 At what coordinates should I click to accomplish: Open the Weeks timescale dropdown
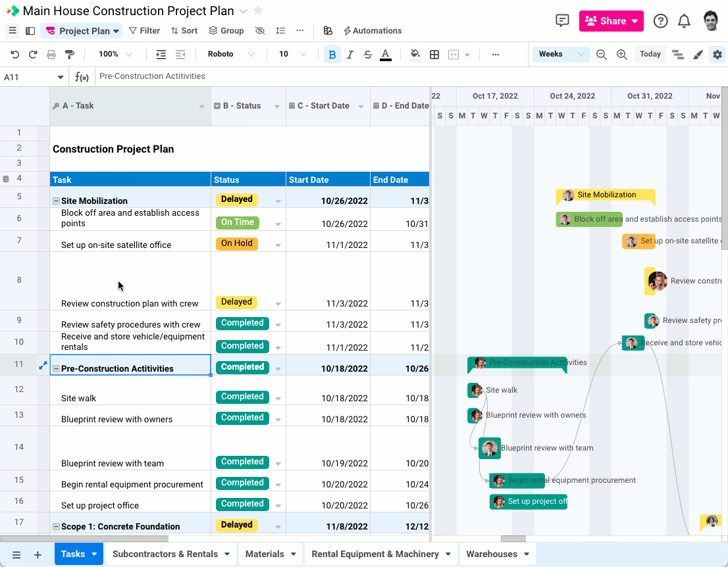(561, 55)
